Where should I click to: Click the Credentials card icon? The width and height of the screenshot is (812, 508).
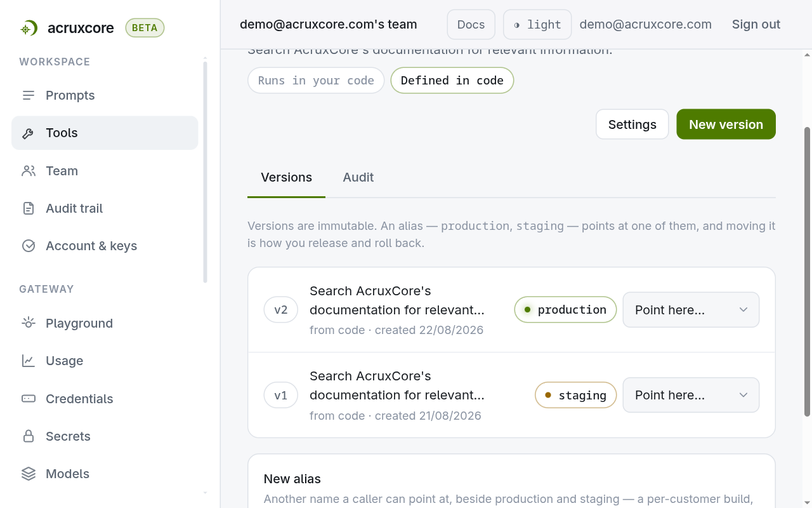point(29,399)
